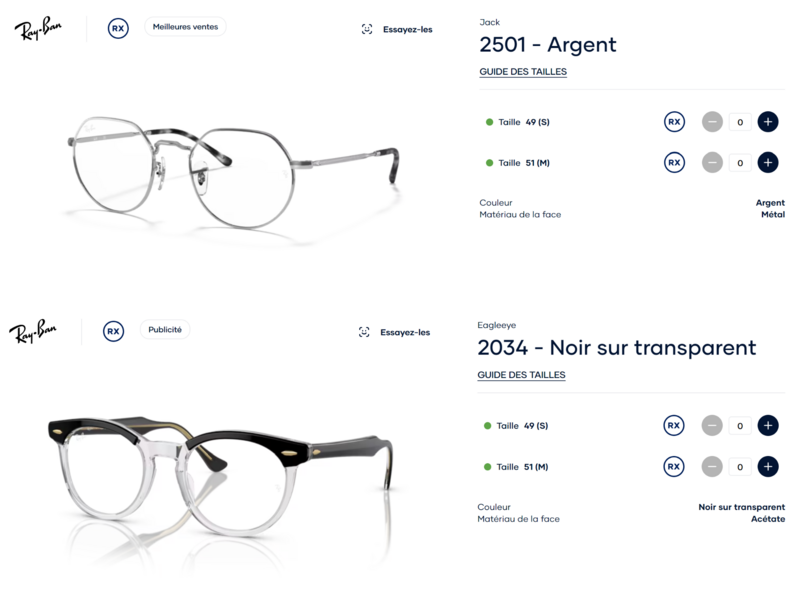The width and height of the screenshot is (800, 600).
Task: Click the RX badge beside Publicité tag
Action: pos(113,331)
